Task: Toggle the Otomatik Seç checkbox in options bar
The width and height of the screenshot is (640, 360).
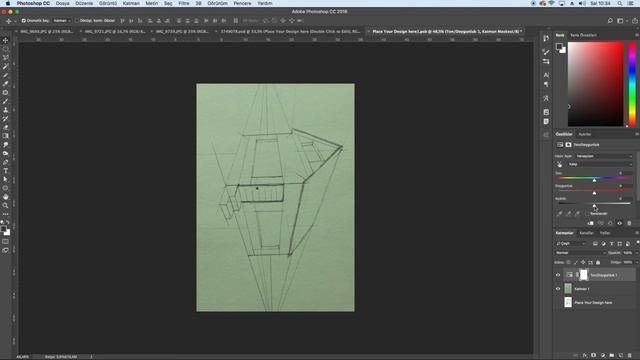Action: click(23, 20)
